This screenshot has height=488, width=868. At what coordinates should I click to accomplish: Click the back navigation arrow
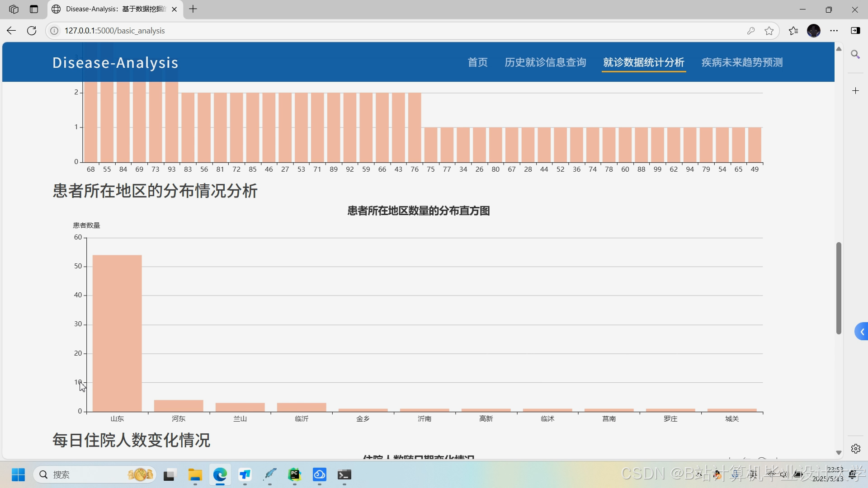coord(11,30)
